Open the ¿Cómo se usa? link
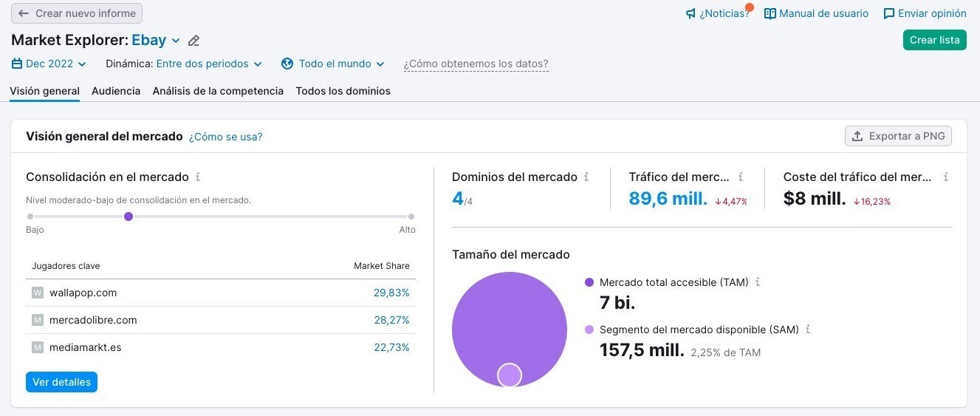 click(x=225, y=137)
